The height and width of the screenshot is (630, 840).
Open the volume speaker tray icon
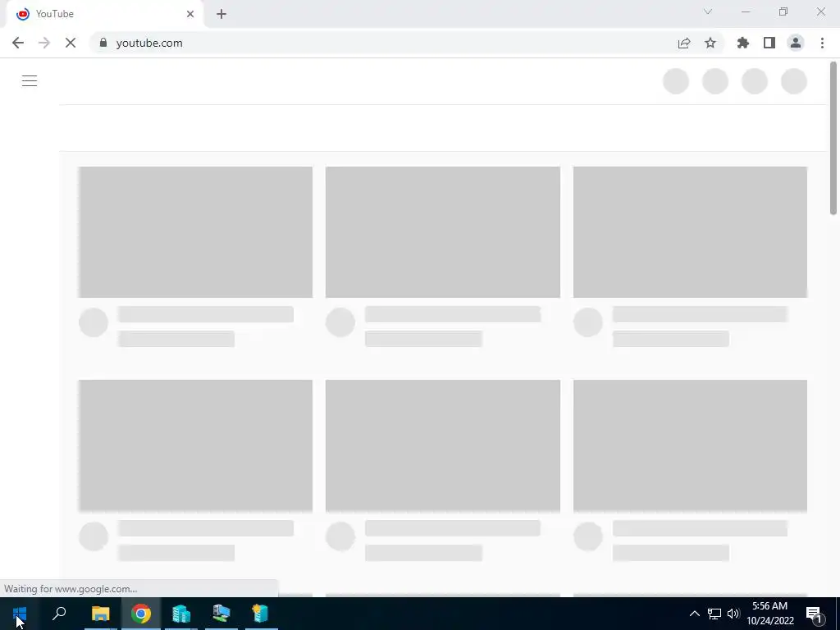pos(733,614)
